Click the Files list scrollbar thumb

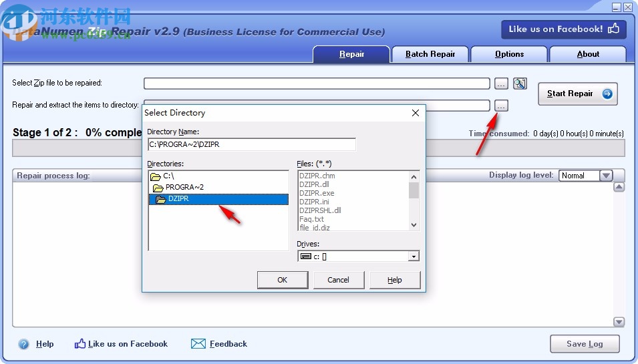coord(414,190)
